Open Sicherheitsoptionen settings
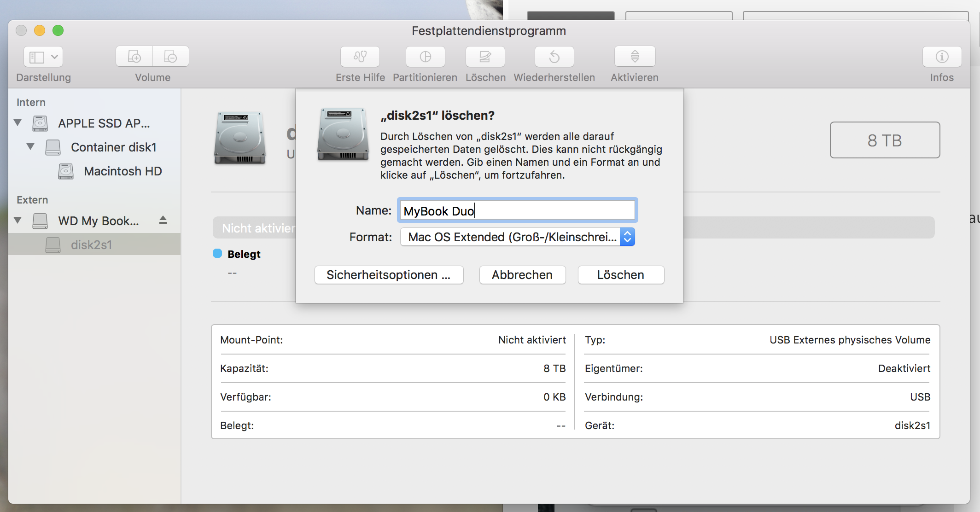This screenshot has height=512, width=980. (x=389, y=275)
